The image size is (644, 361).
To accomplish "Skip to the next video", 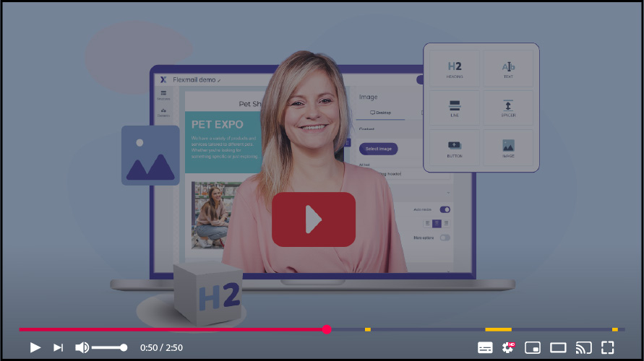I will click(x=58, y=347).
